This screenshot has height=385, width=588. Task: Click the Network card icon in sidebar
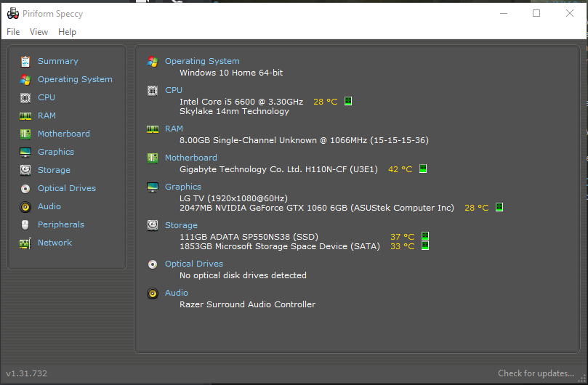pyautogui.click(x=25, y=243)
